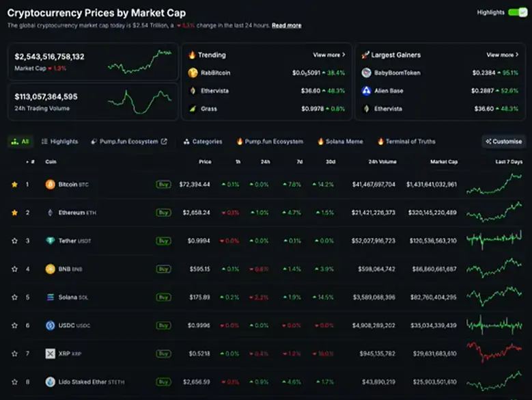
Task: Toggle favorite star for Solana
Action: pos(14,297)
